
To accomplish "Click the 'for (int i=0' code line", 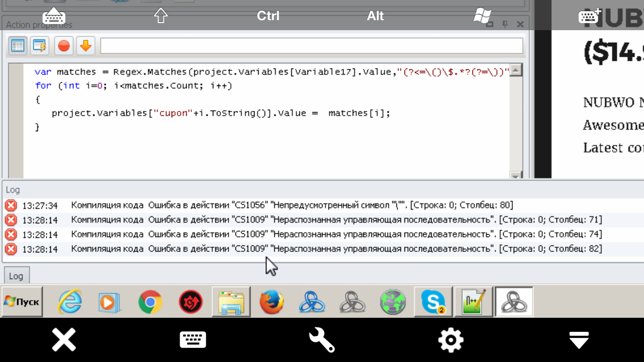I will point(133,86).
